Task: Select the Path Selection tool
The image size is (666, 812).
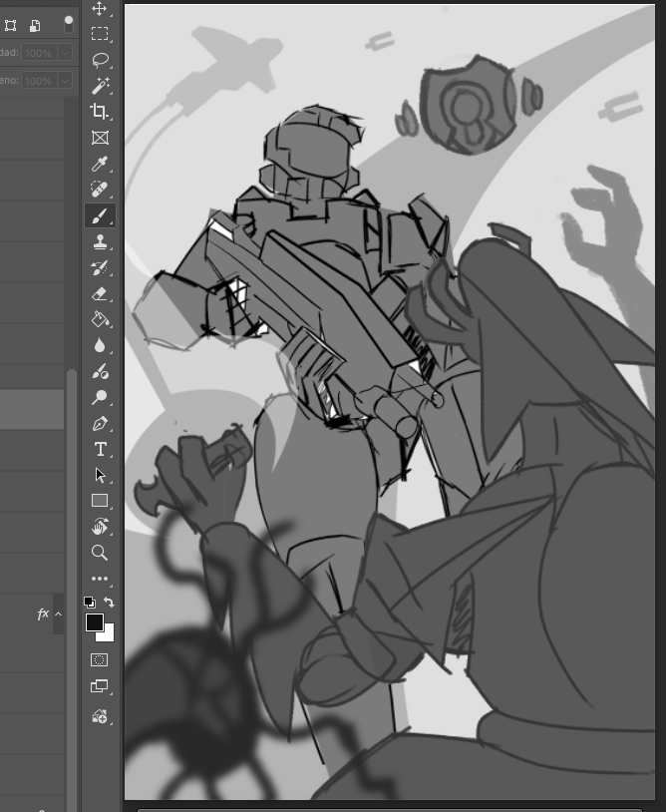Action: tap(100, 476)
